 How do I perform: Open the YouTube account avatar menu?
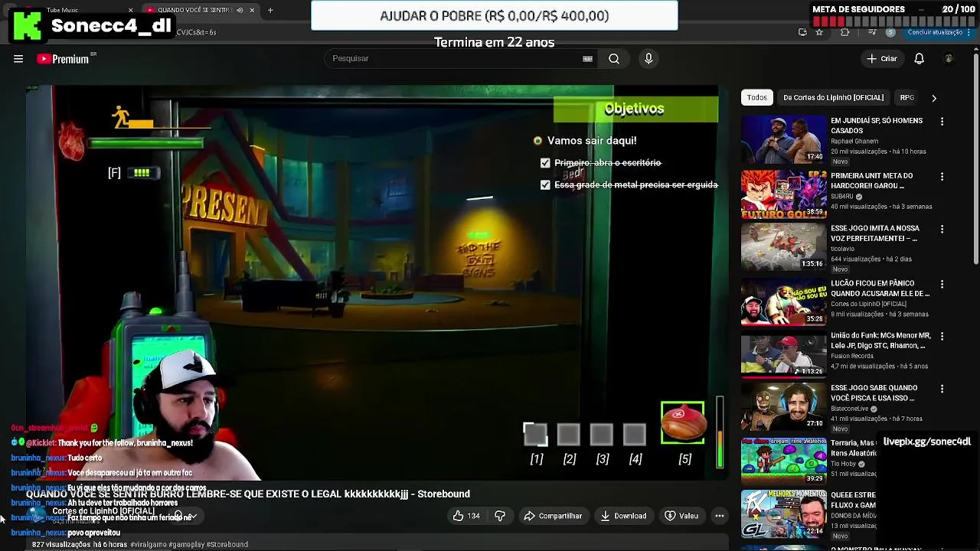coord(949,59)
